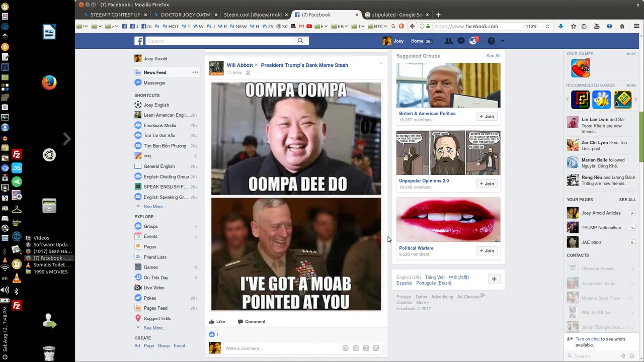Switch to the stipulated Google Search tab
The image size is (644, 362).
pyautogui.click(x=397, y=15)
